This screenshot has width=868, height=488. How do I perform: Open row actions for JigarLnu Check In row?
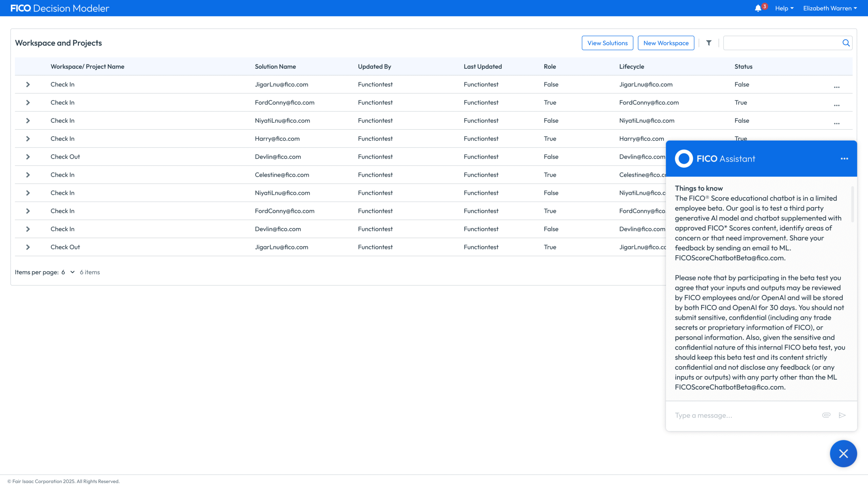836,87
